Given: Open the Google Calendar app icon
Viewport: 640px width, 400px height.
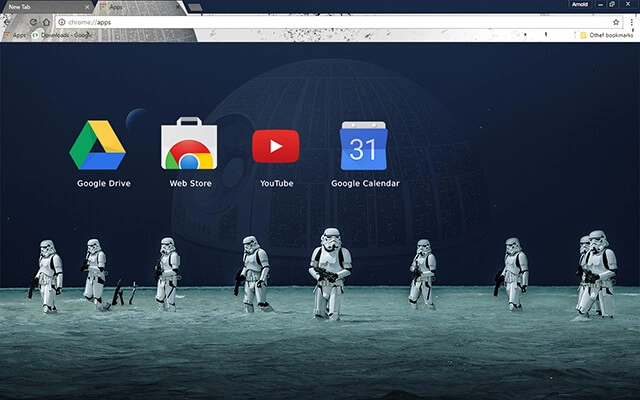Looking at the screenshot, I should (364, 146).
